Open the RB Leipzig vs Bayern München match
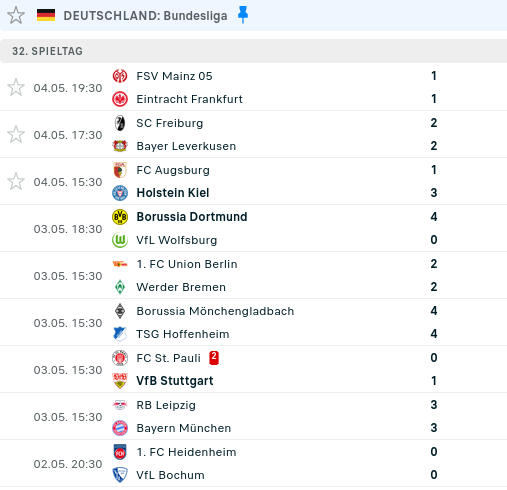Image resolution: width=507 pixels, height=490 pixels. click(253, 416)
